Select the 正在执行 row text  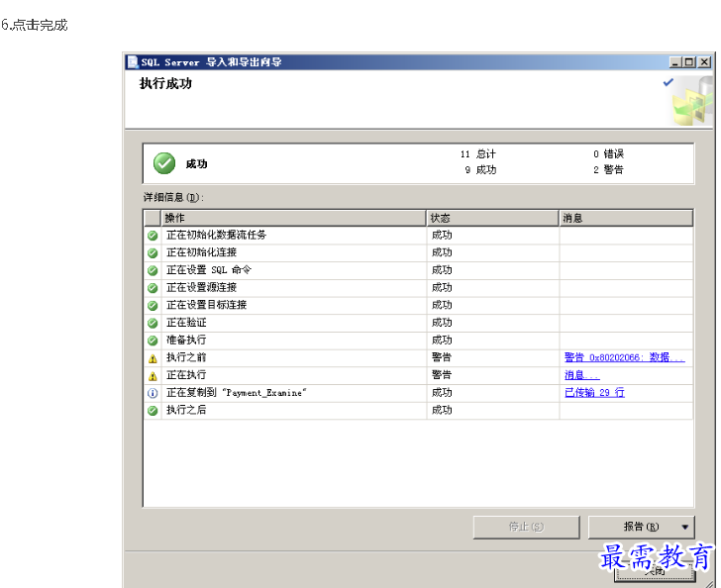point(186,375)
